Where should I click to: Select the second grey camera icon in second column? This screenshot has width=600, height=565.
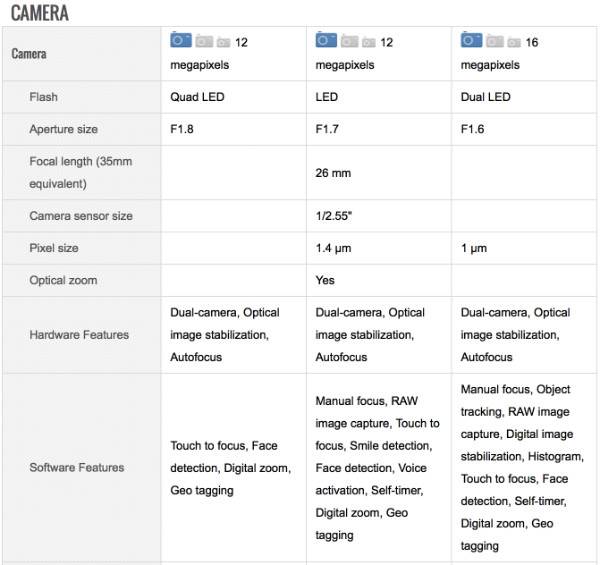coord(349,41)
